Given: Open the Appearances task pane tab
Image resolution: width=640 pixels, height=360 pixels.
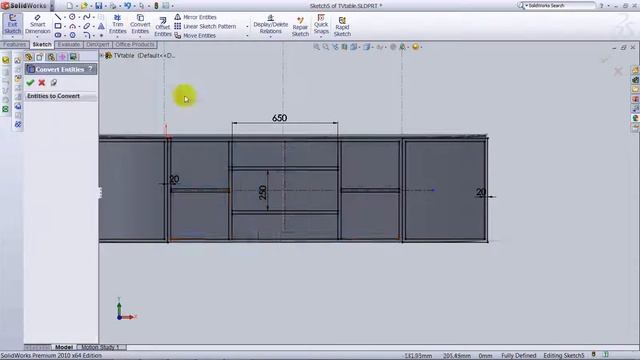Looking at the screenshot, I should pyautogui.click(x=636, y=118).
